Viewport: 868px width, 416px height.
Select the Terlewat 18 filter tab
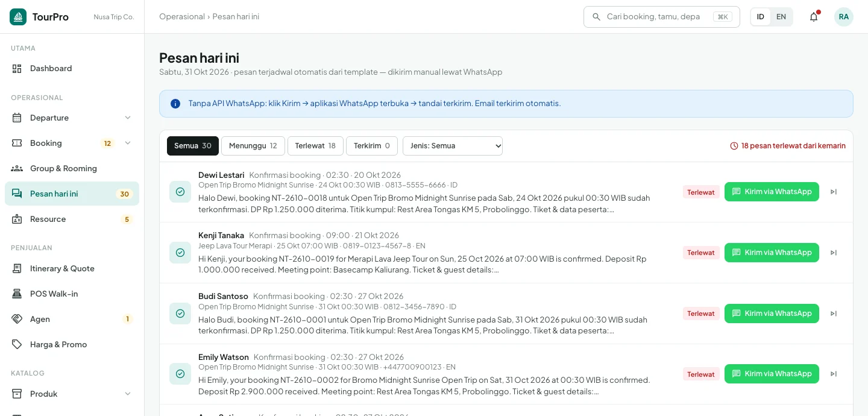coord(315,146)
